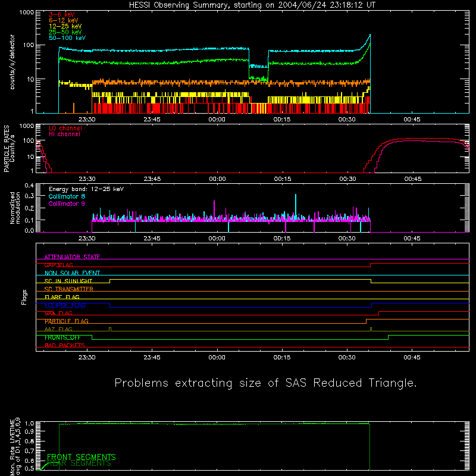
Task: Click the NON_SOLAR_EVENT flag label
Action: point(72,273)
